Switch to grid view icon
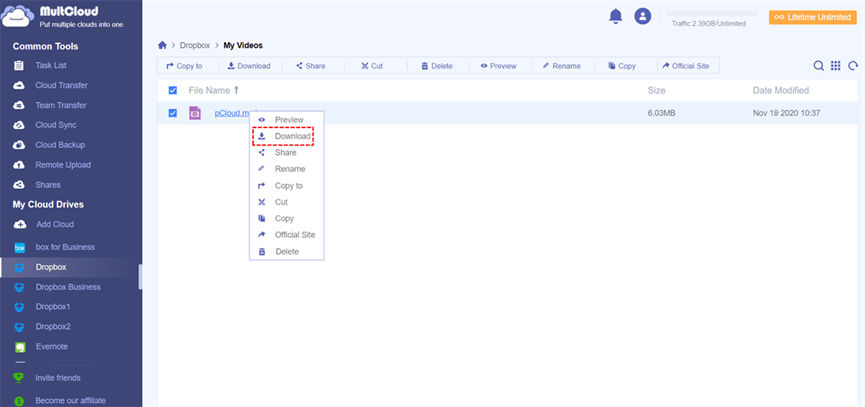Screen dimensions: 865x407 point(836,66)
